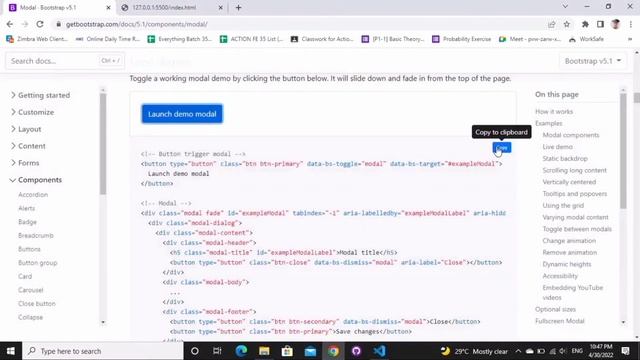Image resolution: width=640 pixels, height=360 pixels.
Task: Click the Launch demo modal button
Action: coord(182,114)
